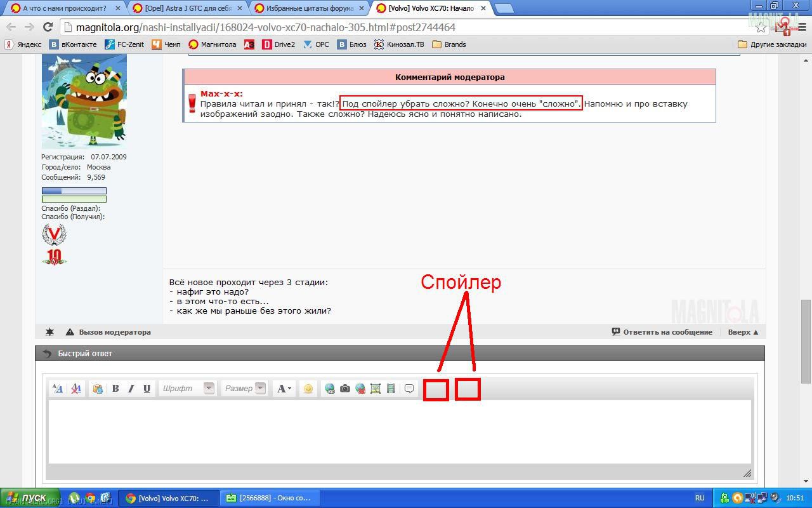Screen dimensions: 812x508
Task: Click the camera insert-image icon
Action: tap(345, 389)
